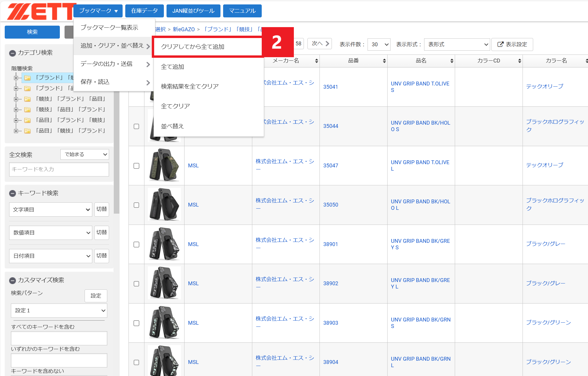Click the 在庫データ button

(144, 11)
